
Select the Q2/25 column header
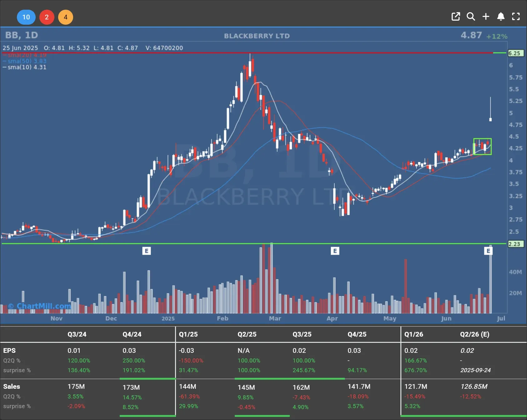247,334
